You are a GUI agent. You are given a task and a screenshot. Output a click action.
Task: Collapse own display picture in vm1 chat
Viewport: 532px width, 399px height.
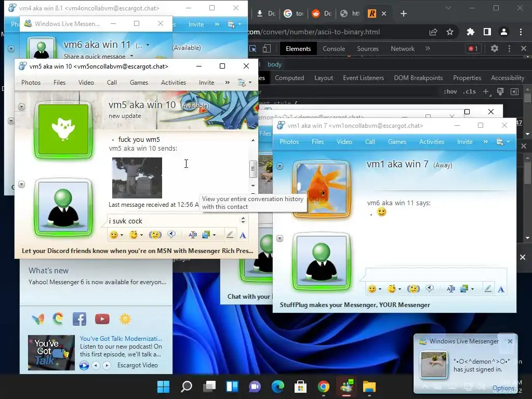280,238
